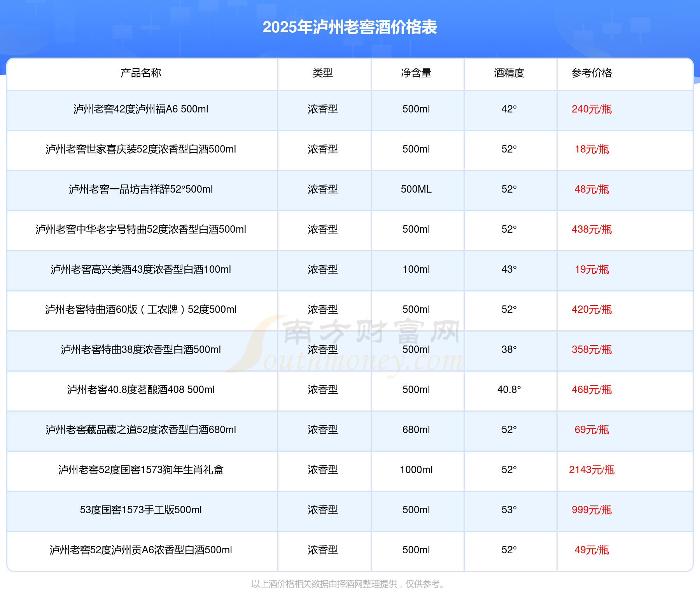Click the 680ml net content cell

coord(416,430)
